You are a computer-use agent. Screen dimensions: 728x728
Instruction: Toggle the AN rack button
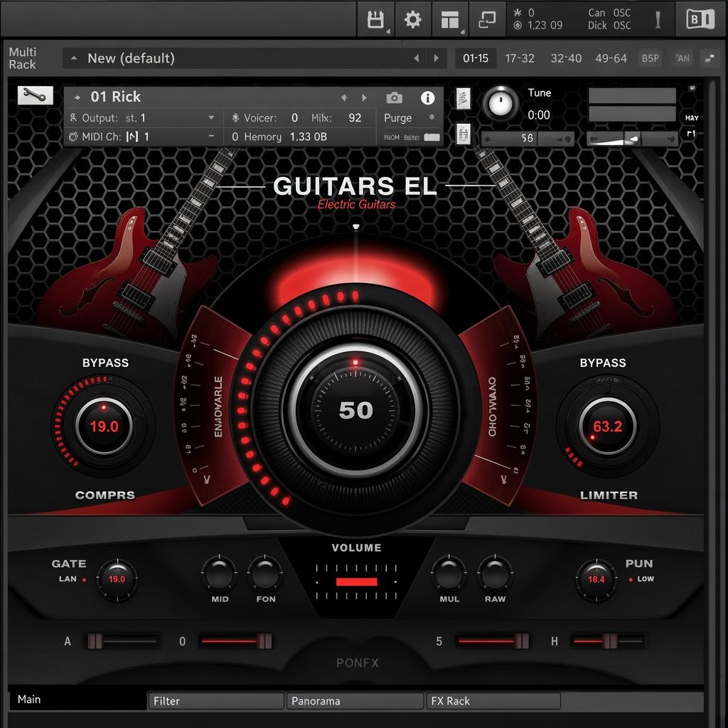[683, 58]
